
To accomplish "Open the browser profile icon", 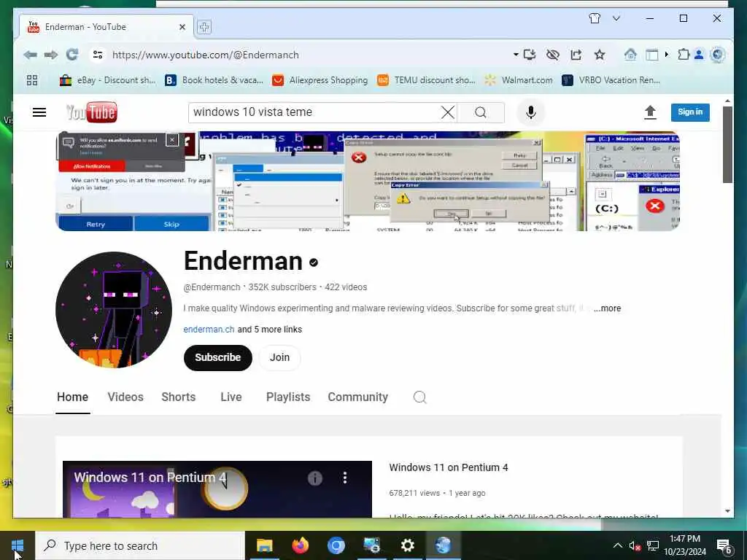I will (x=699, y=55).
